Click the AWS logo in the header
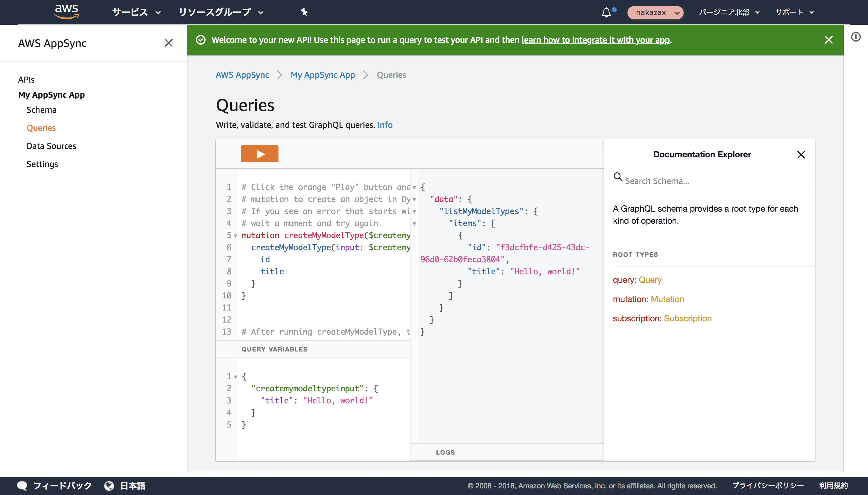This screenshot has width=868, height=495. (67, 12)
